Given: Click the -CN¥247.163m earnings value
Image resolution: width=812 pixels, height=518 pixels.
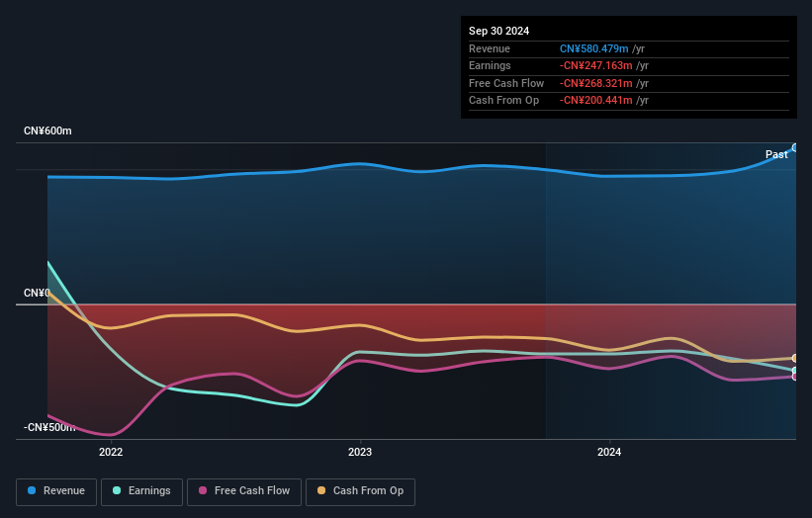Looking at the screenshot, I should [x=595, y=65].
